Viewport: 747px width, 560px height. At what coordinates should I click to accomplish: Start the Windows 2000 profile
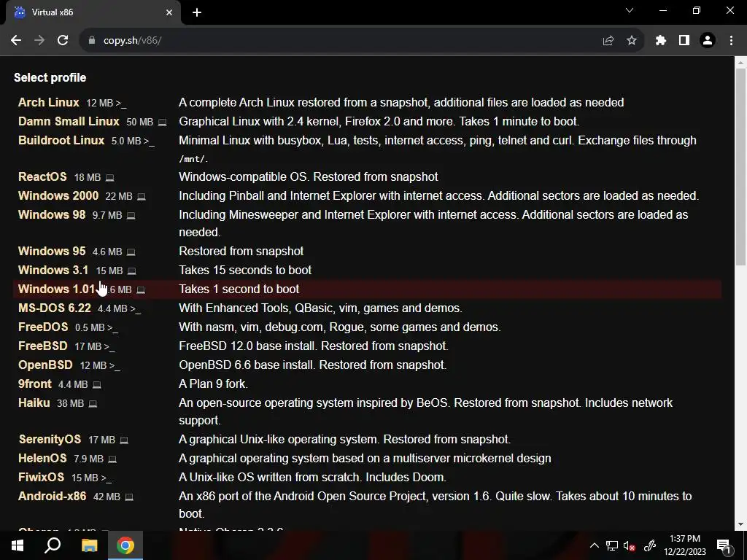pyautogui.click(x=58, y=195)
